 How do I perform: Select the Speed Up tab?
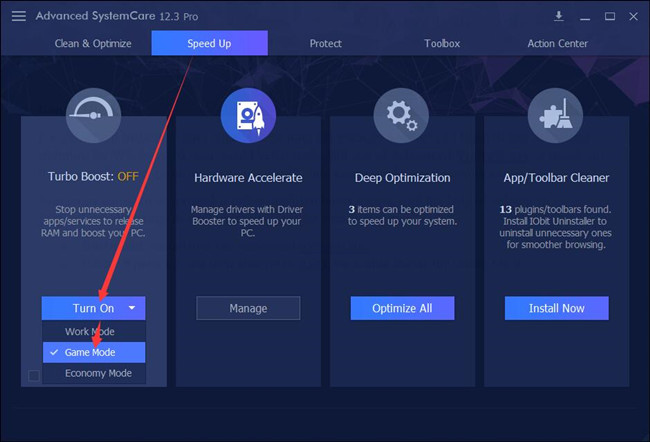tap(209, 43)
